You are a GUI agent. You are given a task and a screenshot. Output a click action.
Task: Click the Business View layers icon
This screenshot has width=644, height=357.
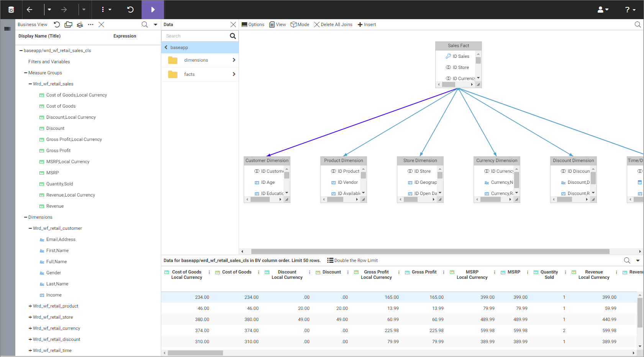(x=80, y=25)
